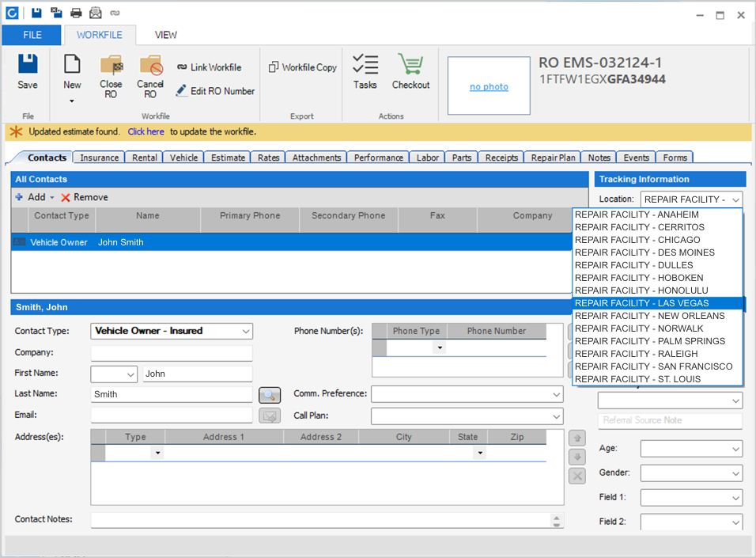Delete address with X button

tap(577, 476)
